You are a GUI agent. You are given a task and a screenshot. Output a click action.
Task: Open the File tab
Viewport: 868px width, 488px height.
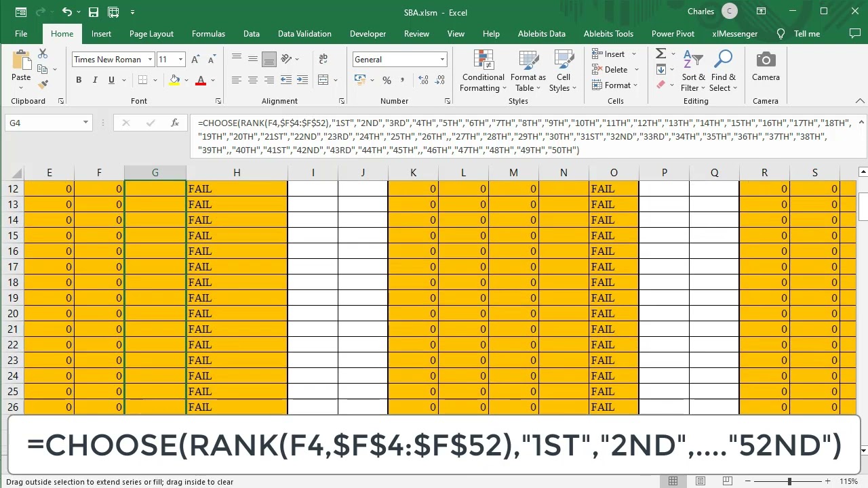(x=21, y=34)
